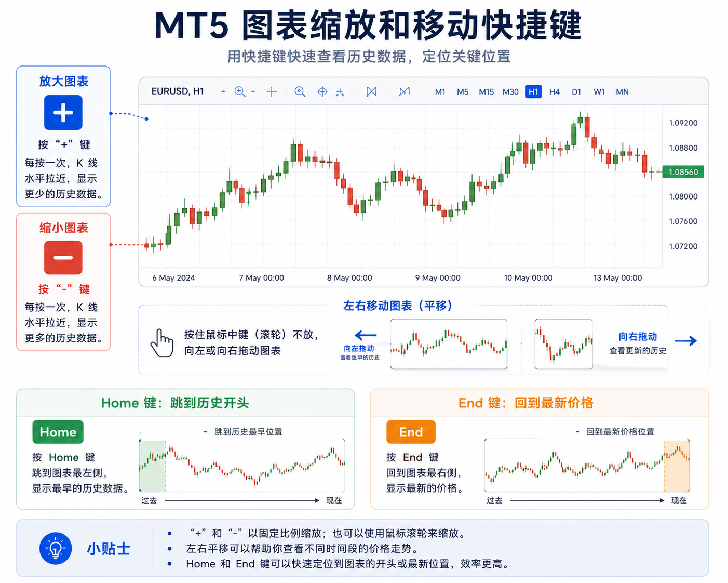The height and width of the screenshot is (583, 728).
Task: Click the 缩小图表 heading
Action: coord(64,228)
